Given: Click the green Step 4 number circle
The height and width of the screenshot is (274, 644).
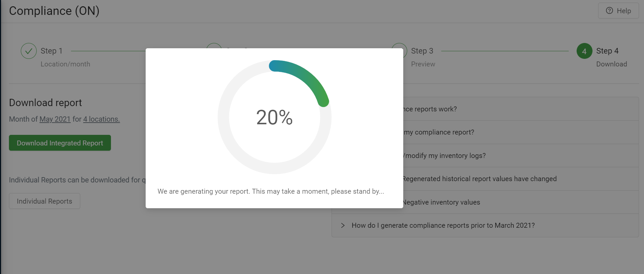Looking at the screenshot, I should pos(584,51).
